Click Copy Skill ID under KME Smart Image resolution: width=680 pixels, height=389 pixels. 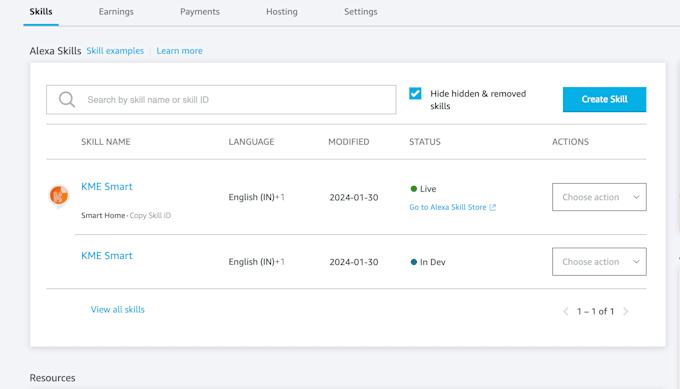pos(150,216)
